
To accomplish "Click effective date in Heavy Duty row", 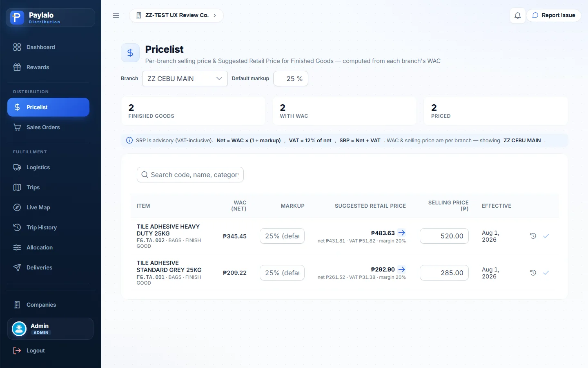I will click(490, 236).
